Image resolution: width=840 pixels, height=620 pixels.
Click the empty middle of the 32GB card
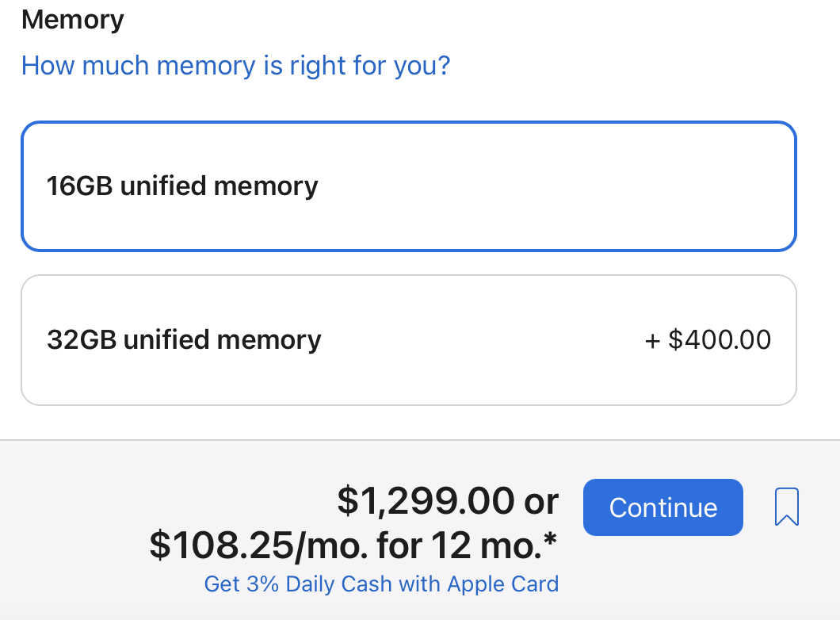(475, 340)
